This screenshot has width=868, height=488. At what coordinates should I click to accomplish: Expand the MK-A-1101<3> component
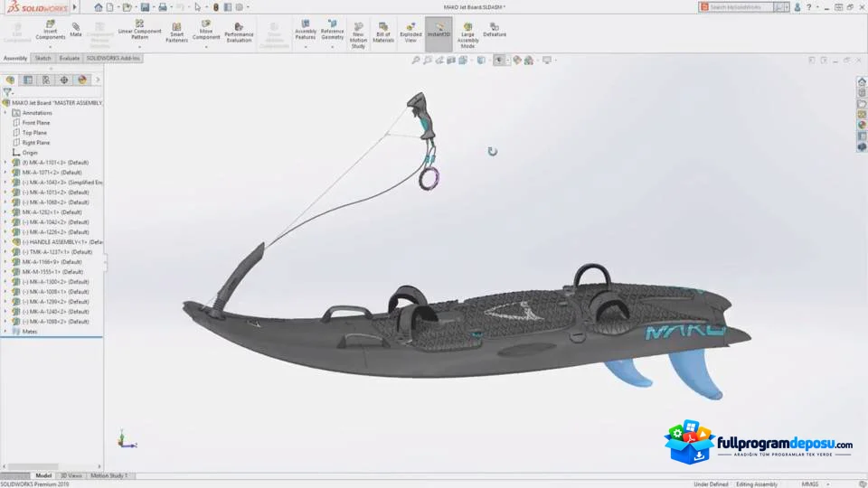pyautogui.click(x=5, y=163)
